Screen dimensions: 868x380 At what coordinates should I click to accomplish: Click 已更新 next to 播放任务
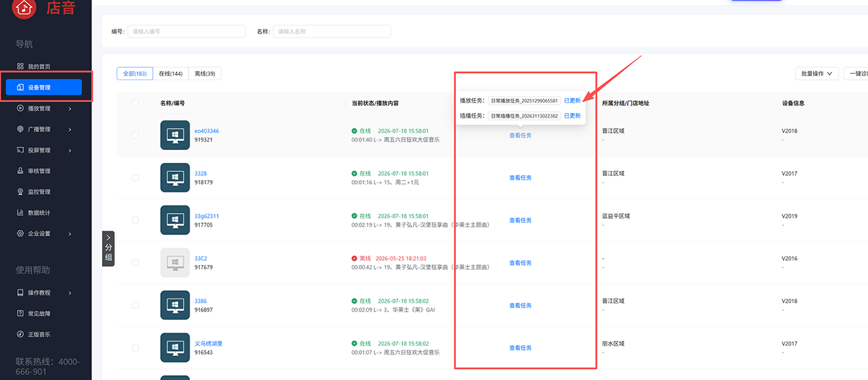coord(572,101)
